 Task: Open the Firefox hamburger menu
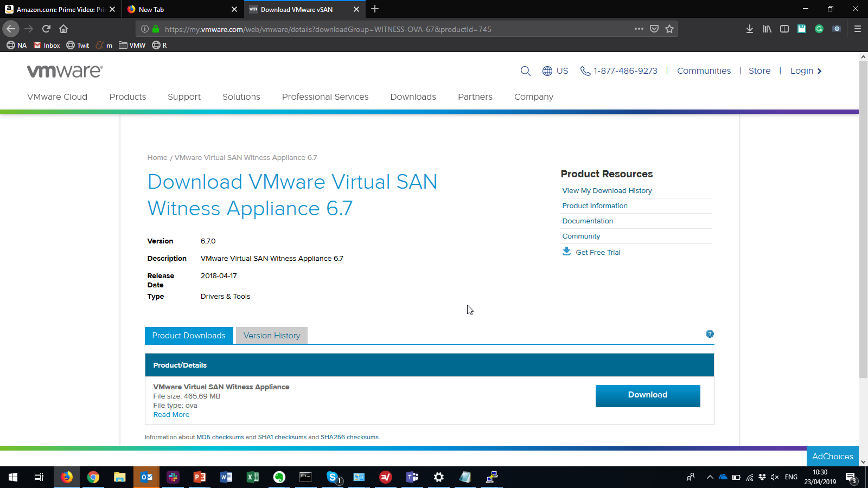click(858, 29)
